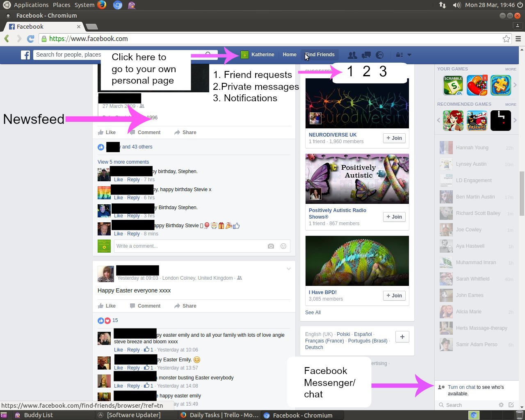Open Angry Birds Friends recommended game

pos(477,121)
